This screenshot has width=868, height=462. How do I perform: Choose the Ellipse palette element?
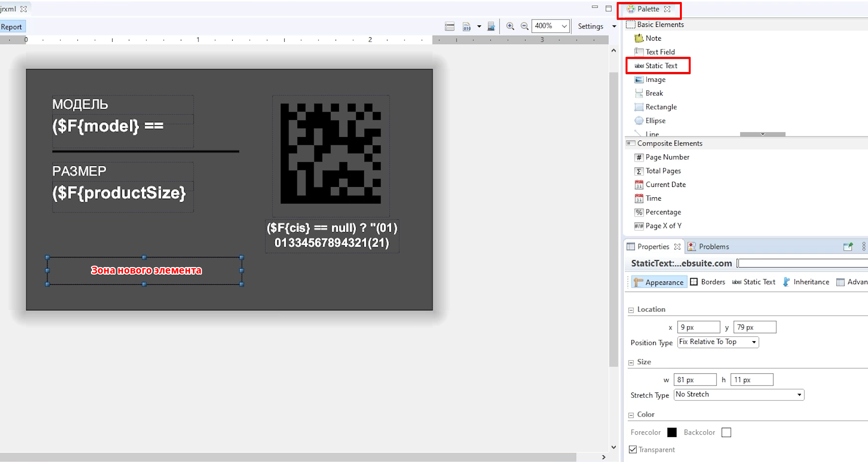(x=650, y=120)
